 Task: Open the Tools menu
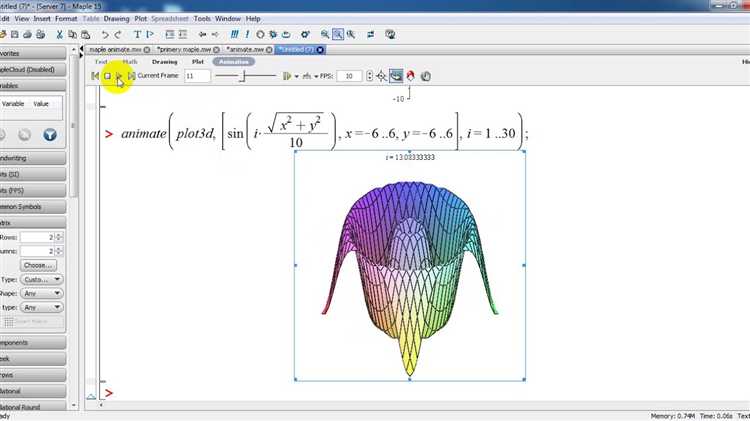(202, 19)
